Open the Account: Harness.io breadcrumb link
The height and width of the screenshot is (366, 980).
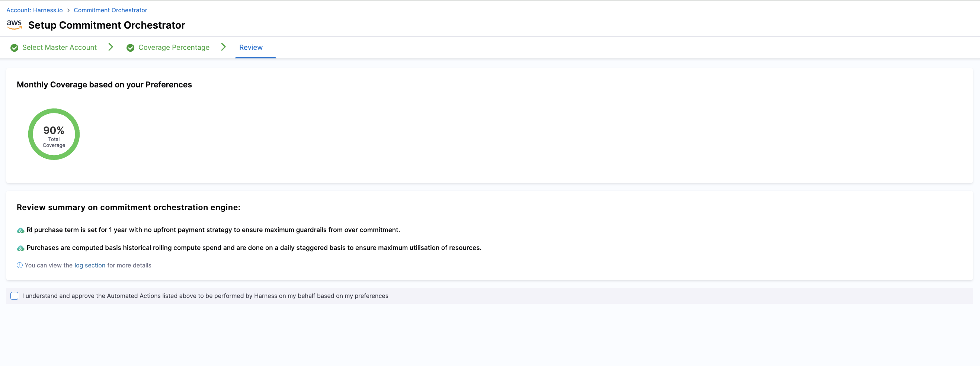(35, 10)
